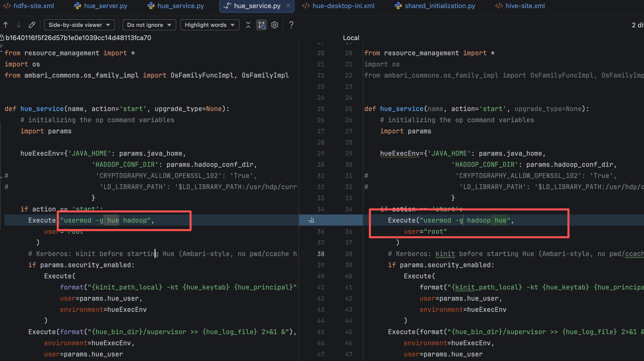Click the revert chunk arrow in gutter
This screenshot has height=361, width=644.
(x=311, y=220)
